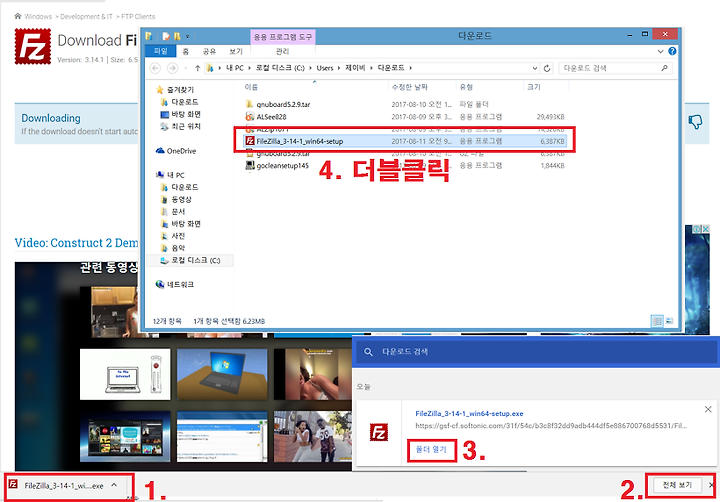Expand breadcrumb arrow after 내 PC
The width and height of the screenshot is (720, 502).
tap(249, 68)
